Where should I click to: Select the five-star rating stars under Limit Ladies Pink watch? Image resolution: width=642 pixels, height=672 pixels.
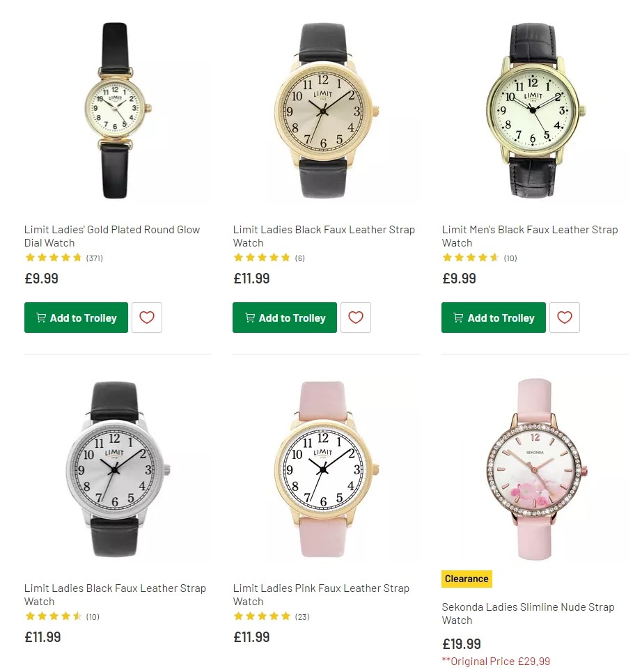point(263,616)
